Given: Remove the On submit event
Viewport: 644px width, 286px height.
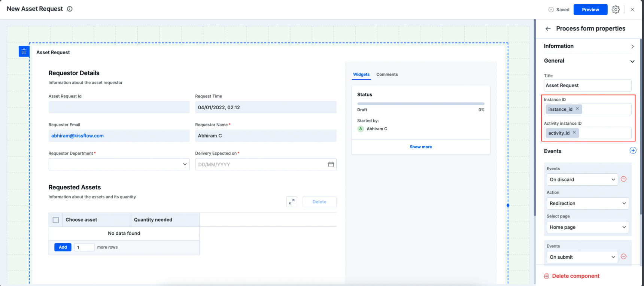Looking at the screenshot, I should (623, 256).
